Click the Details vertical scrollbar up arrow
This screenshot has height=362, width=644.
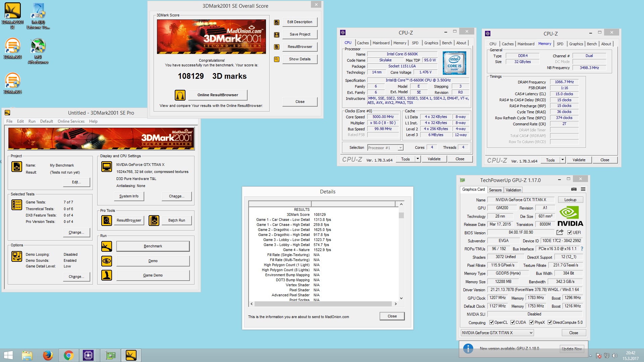[x=401, y=204]
